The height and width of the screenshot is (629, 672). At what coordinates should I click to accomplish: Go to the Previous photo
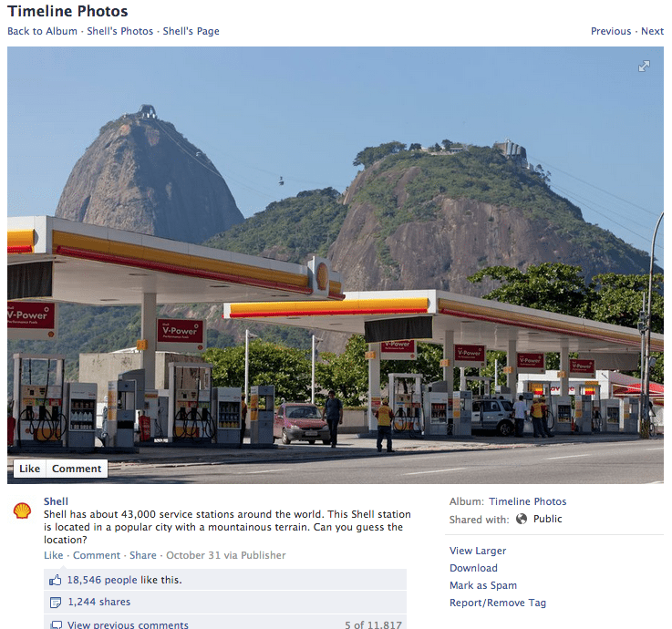[611, 31]
